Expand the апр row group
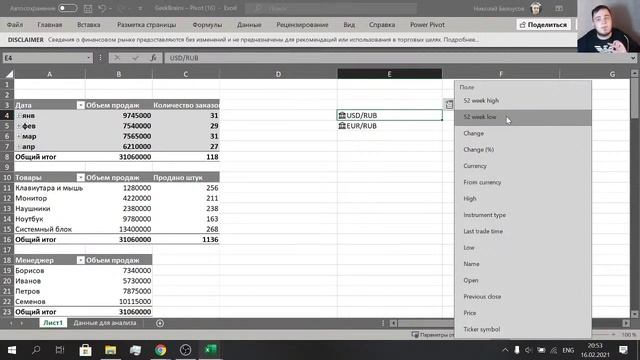The height and width of the screenshot is (360, 640). click(18, 147)
